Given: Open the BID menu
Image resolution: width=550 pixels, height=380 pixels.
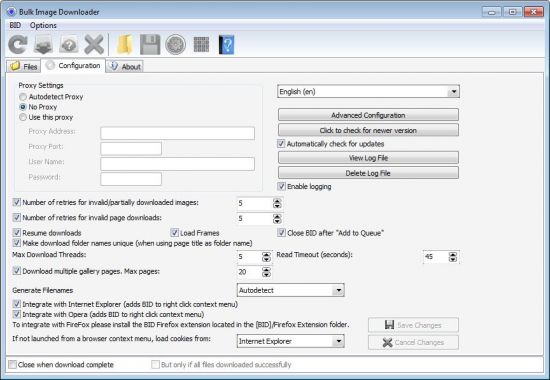Looking at the screenshot, I should coord(15,25).
